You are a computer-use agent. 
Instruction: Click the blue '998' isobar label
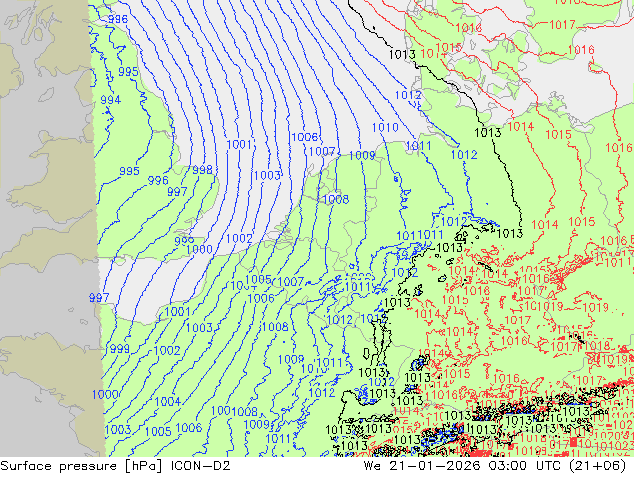[202, 170]
